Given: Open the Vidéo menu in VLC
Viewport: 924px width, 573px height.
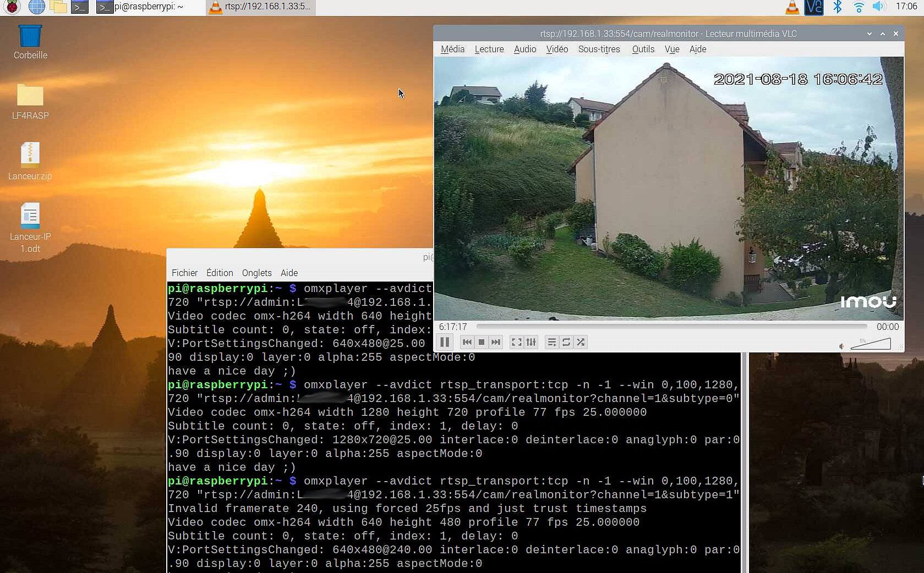Looking at the screenshot, I should 557,49.
